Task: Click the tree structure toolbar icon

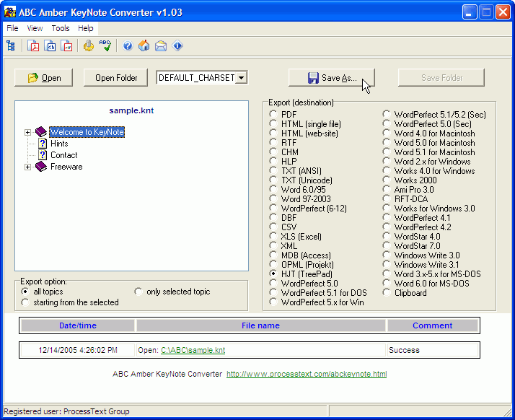Action: pyautogui.click(x=11, y=46)
